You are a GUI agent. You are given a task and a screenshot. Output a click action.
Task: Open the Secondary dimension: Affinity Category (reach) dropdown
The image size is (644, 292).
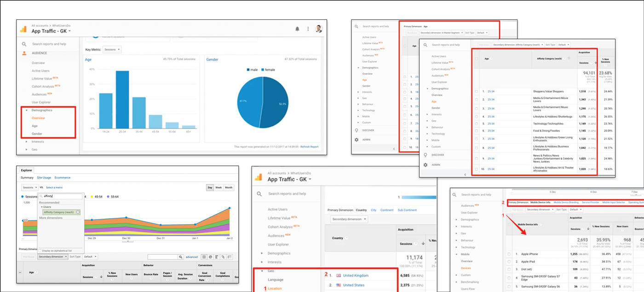tap(517, 45)
